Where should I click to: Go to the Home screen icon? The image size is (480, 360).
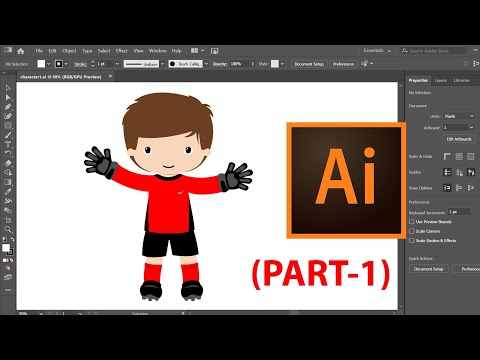21,51
